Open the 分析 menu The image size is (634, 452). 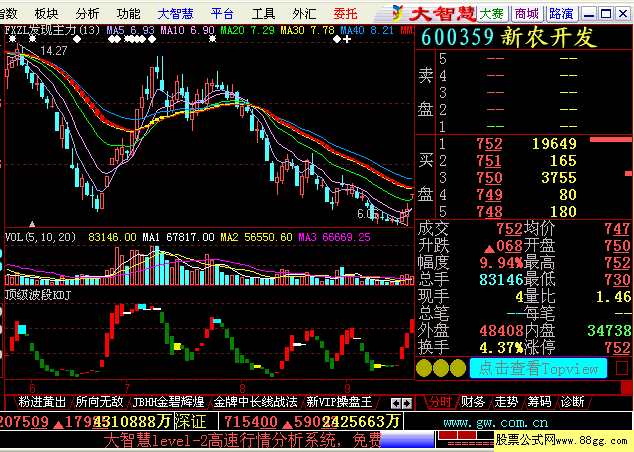point(87,14)
